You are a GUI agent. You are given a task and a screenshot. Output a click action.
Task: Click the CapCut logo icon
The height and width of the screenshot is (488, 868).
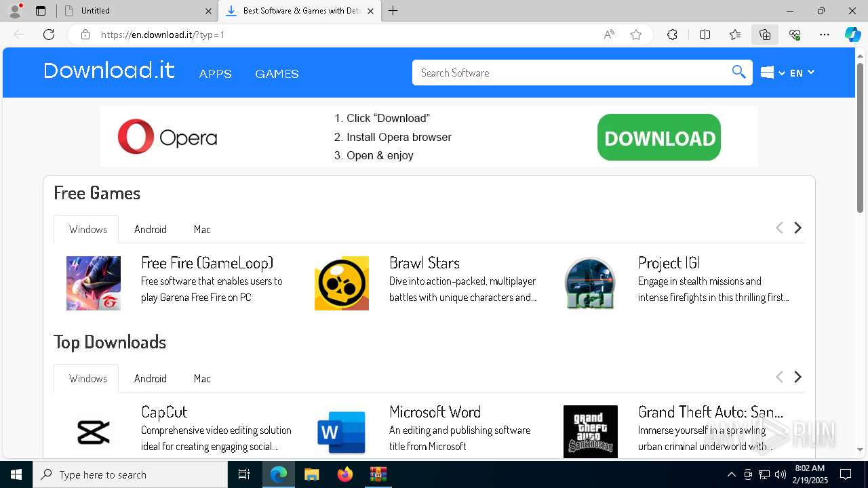(x=94, y=432)
